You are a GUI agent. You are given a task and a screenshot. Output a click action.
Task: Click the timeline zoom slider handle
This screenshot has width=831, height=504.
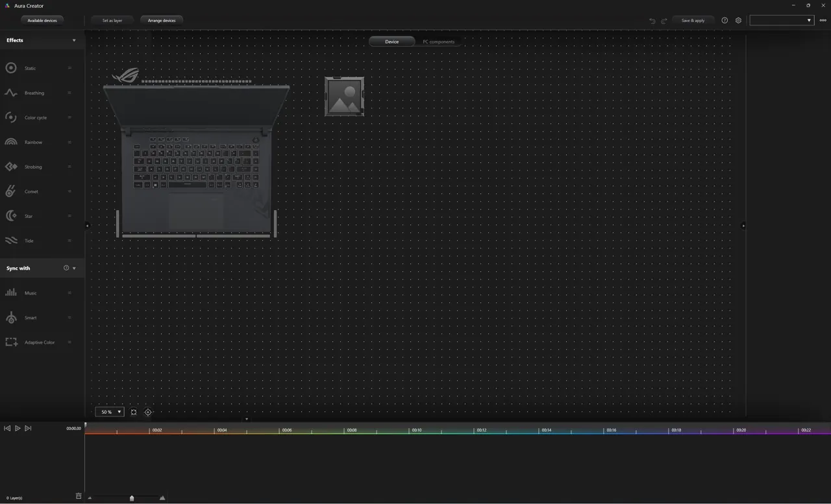coord(132,498)
